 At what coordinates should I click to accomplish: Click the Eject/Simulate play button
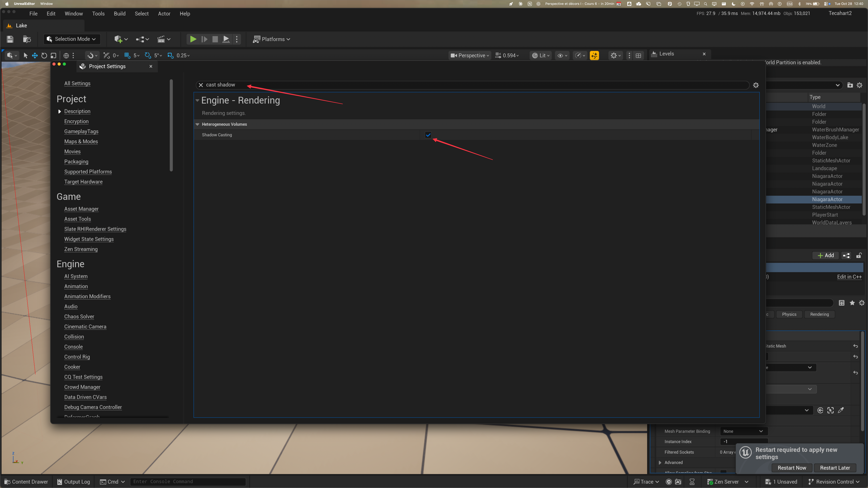point(226,39)
